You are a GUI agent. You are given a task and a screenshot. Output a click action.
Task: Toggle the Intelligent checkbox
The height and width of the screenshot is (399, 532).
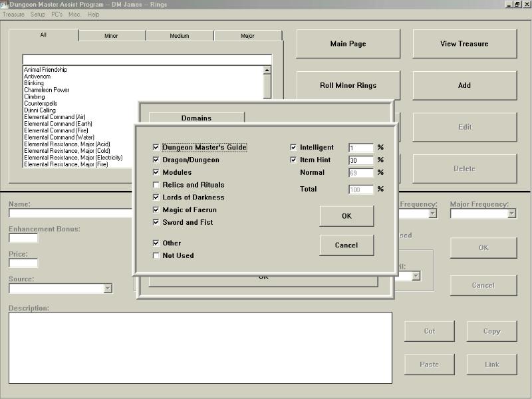293,148
